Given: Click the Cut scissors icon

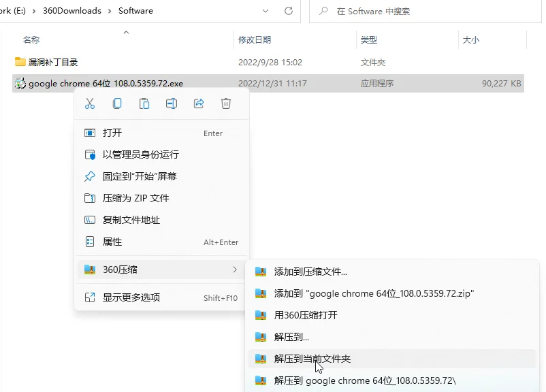Looking at the screenshot, I should (90, 103).
